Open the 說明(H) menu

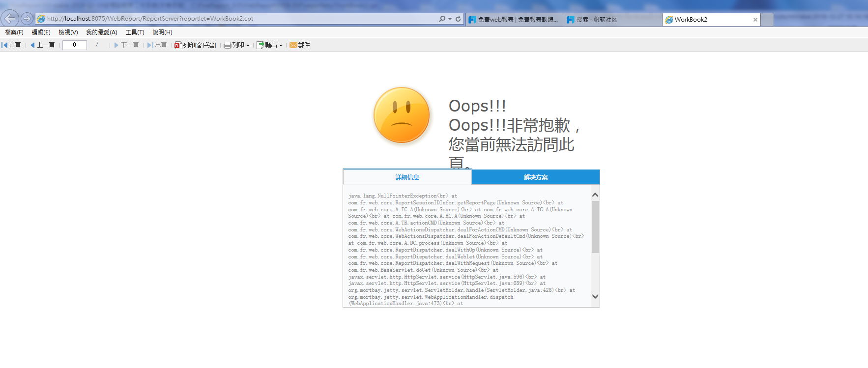[x=162, y=32]
